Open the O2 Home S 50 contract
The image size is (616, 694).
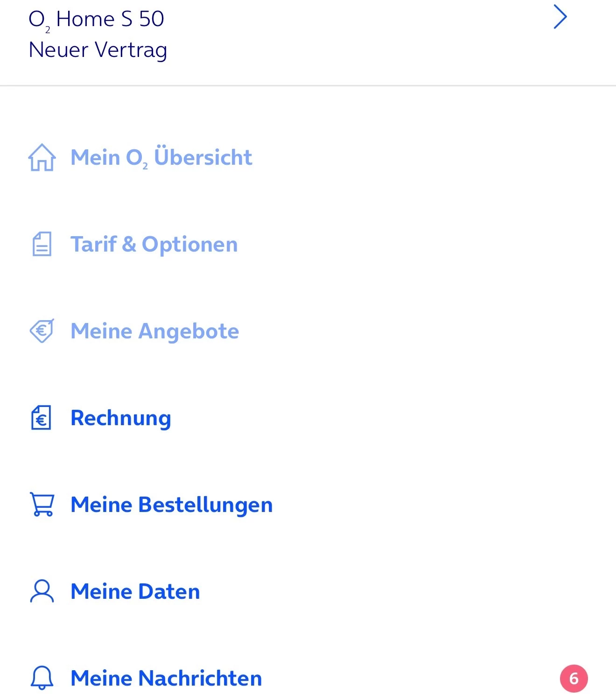96,20
